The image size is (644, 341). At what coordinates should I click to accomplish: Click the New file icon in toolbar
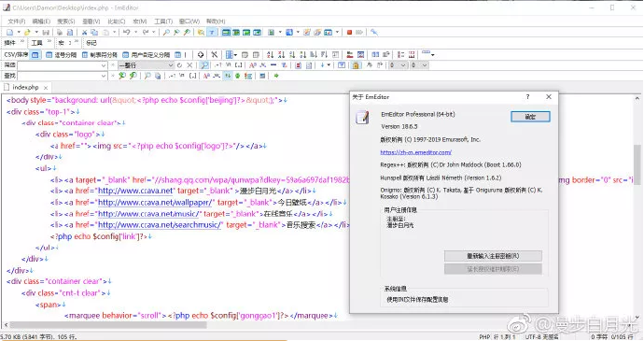(x=10, y=32)
